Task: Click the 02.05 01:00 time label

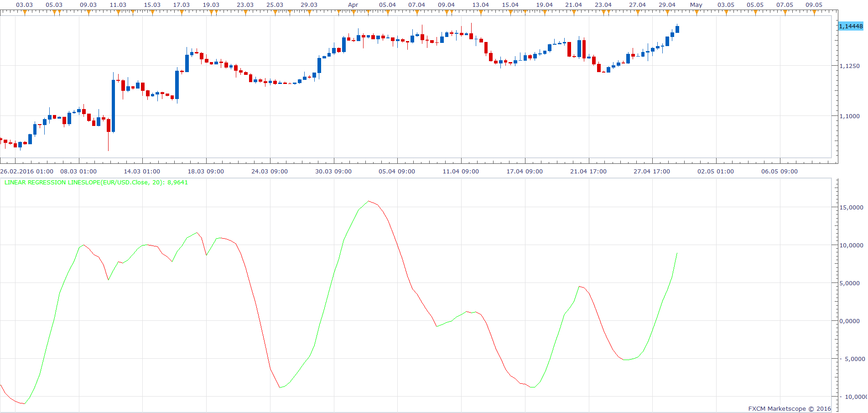Action: pyautogui.click(x=716, y=171)
